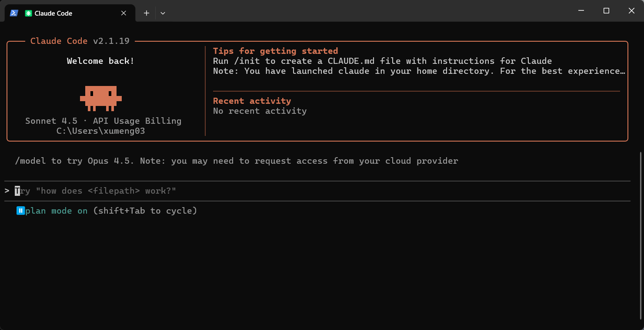Click the green Claude Code tab icon

(28, 13)
